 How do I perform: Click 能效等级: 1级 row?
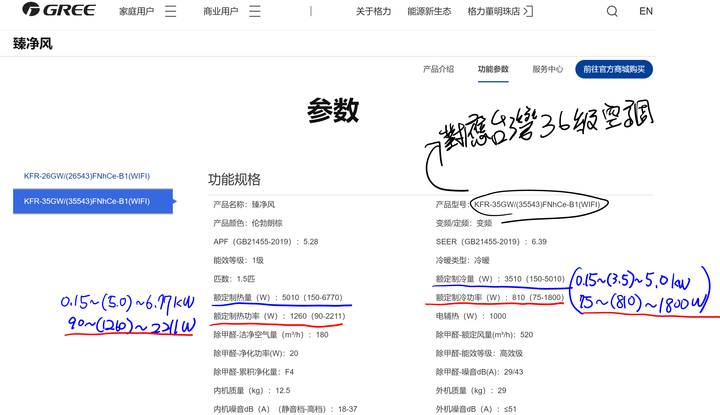coord(238,260)
